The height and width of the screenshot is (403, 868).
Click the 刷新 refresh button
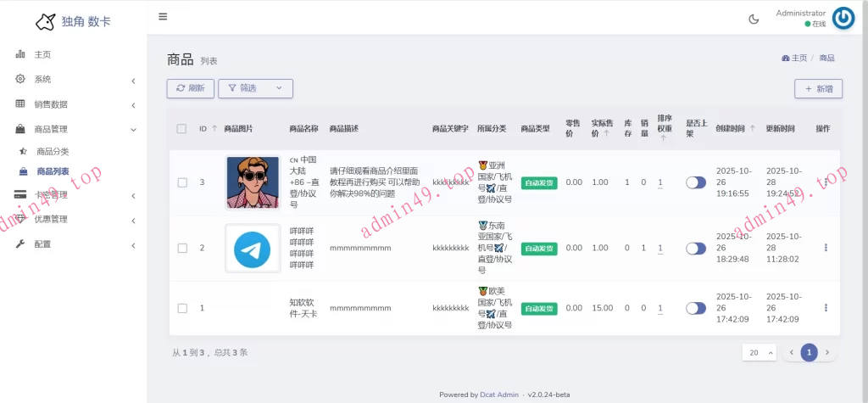[x=190, y=88]
